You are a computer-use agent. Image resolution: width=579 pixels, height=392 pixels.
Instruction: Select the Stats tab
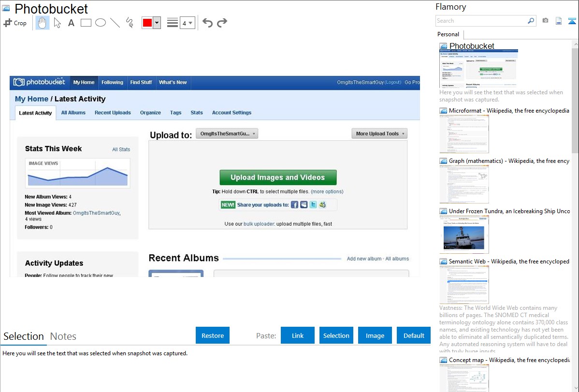[196, 113]
